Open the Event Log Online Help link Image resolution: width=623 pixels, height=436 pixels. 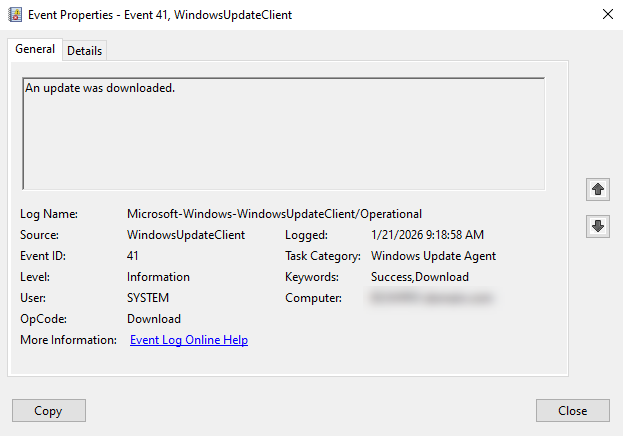189,340
